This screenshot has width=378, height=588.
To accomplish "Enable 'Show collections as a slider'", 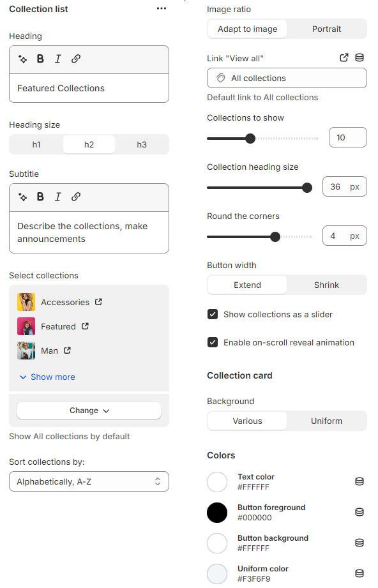I will point(213,314).
